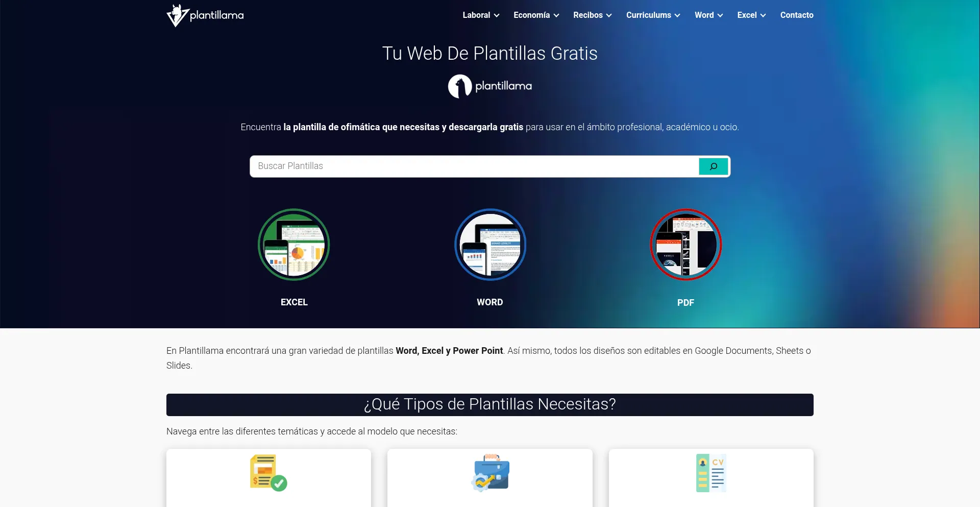Screen dimensions: 980x507
Task: Click the '¿Qué Tipos de Plantillas Necesitas?' banner
Action: click(490, 404)
